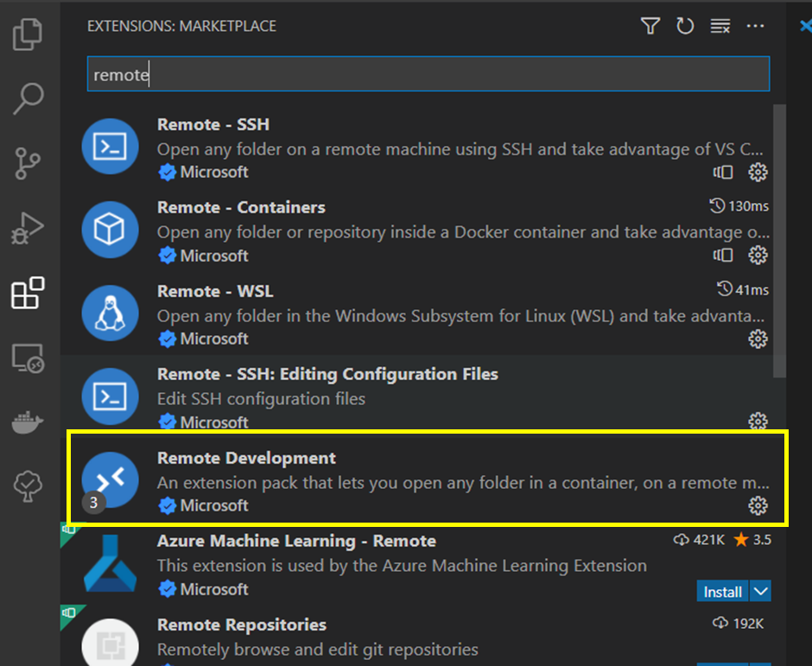This screenshot has height=666, width=812.
Task: Click Remote - SSH sync ignore icon
Action: (x=723, y=172)
